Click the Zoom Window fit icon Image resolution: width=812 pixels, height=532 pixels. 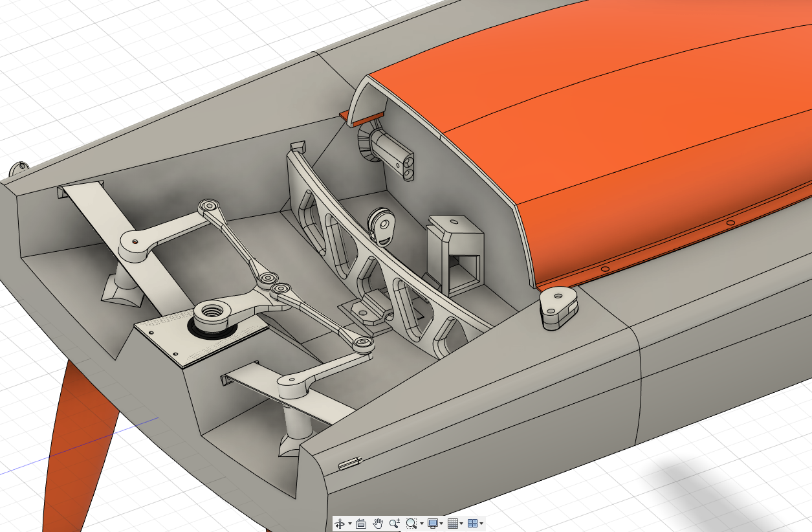(411, 524)
